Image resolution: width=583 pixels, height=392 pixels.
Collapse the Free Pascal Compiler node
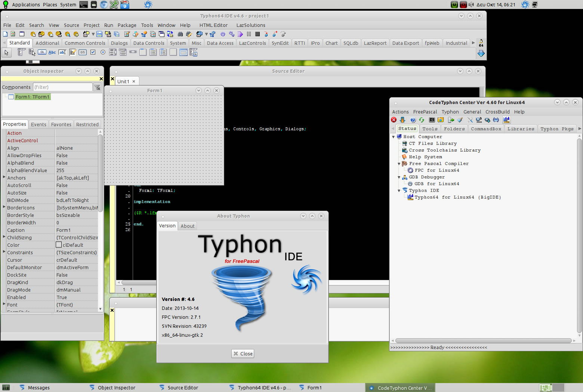point(399,164)
